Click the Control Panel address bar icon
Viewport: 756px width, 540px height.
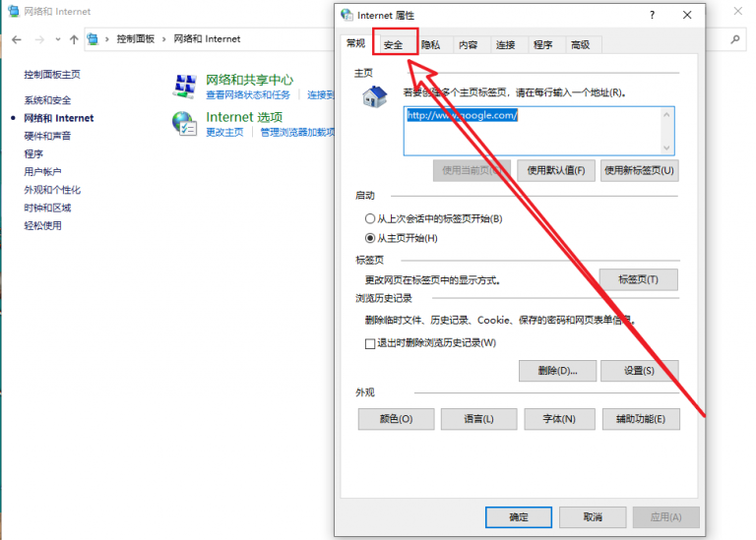(93, 39)
